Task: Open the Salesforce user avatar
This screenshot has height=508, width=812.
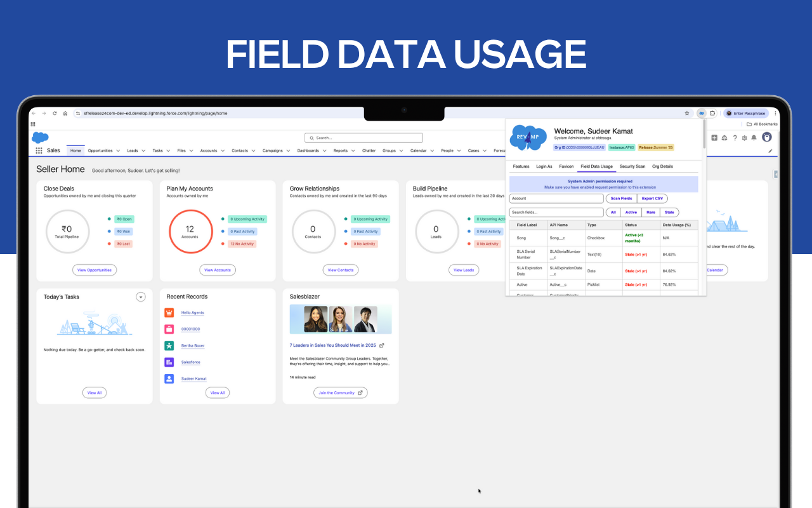Action: click(767, 138)
